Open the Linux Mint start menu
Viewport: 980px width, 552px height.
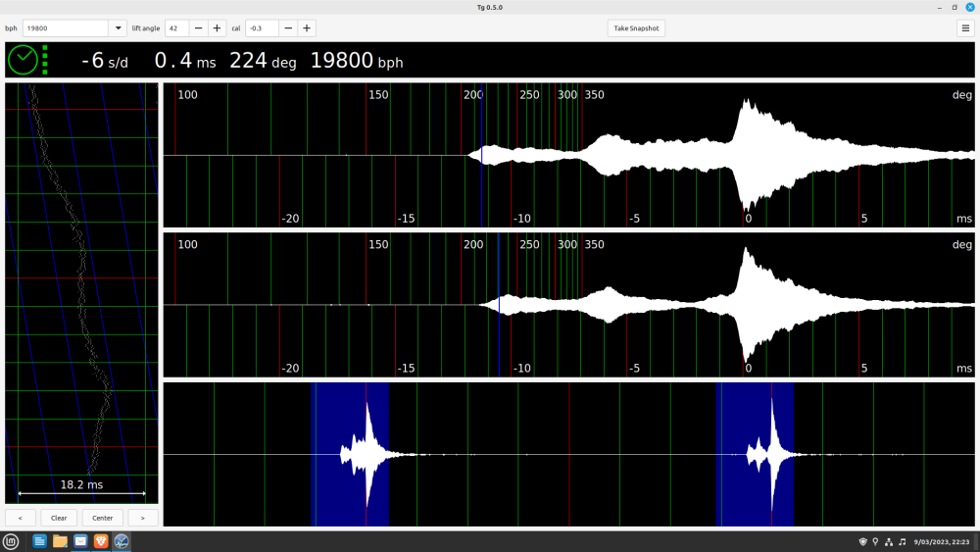(11, 541)
